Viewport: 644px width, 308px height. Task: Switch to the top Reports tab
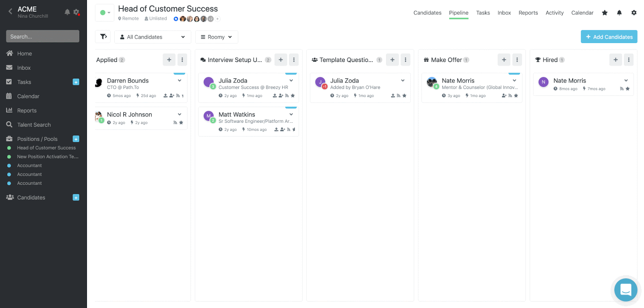[x=528, y=13]
